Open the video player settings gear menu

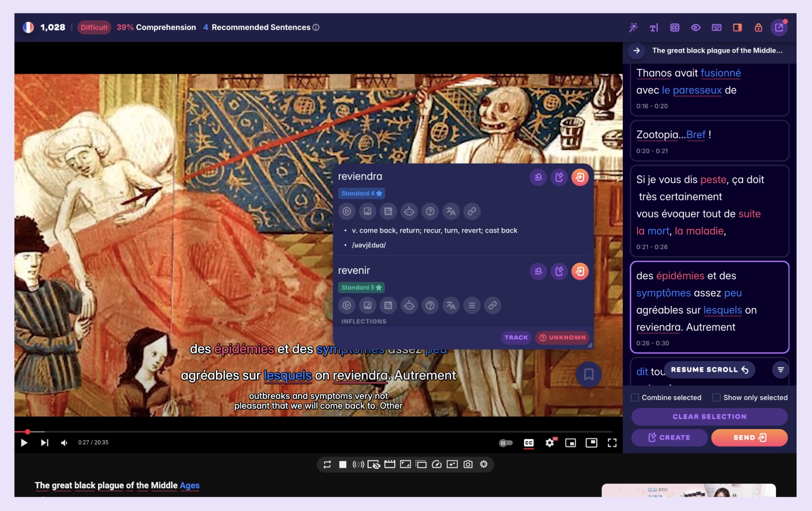click(549, 443)
